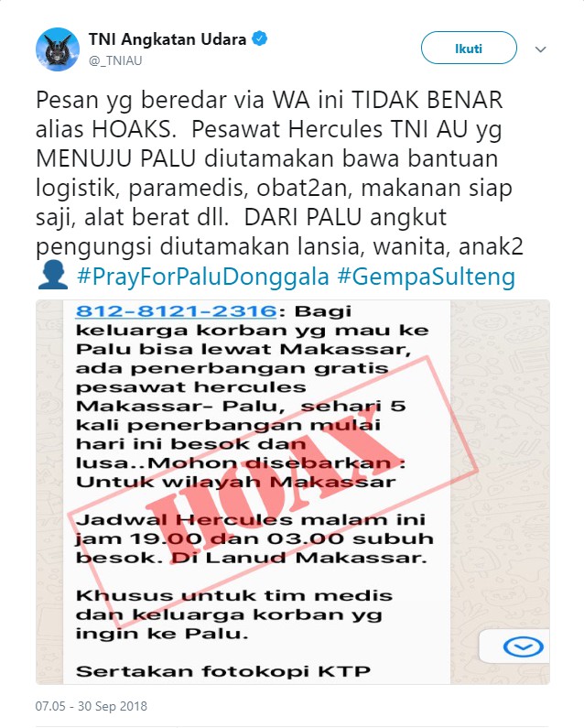Image resolution: width=584 pixels, height=728 pixels.
Task: Click the tweet text starting with Pesan yg beredar
Action: tap(280, 173)
